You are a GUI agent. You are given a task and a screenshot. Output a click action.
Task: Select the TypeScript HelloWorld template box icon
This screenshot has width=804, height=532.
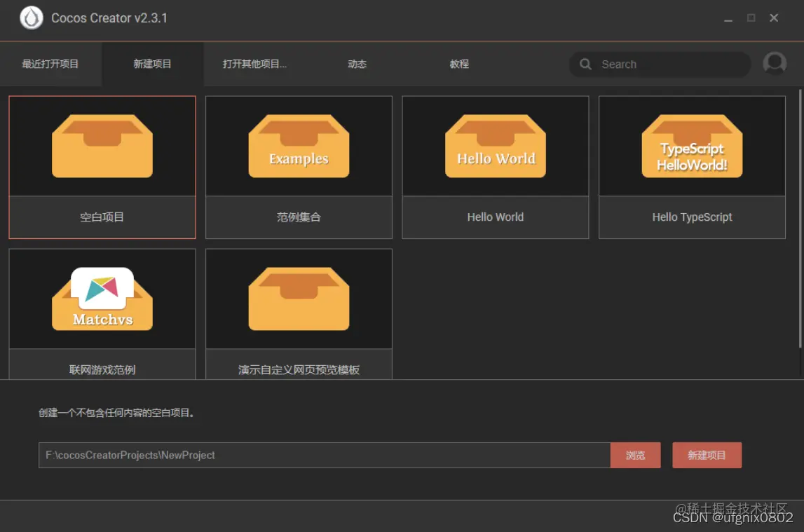(693, 146)
